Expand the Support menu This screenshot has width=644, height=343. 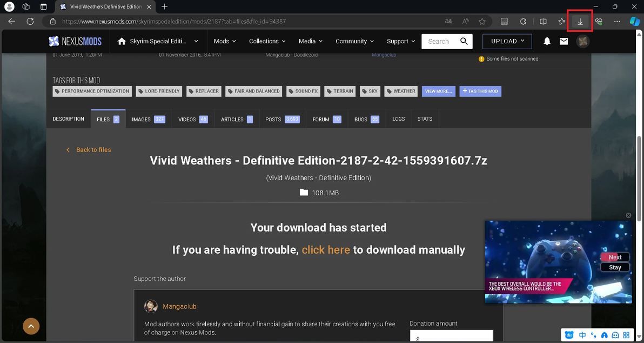[x=401, y=41]
